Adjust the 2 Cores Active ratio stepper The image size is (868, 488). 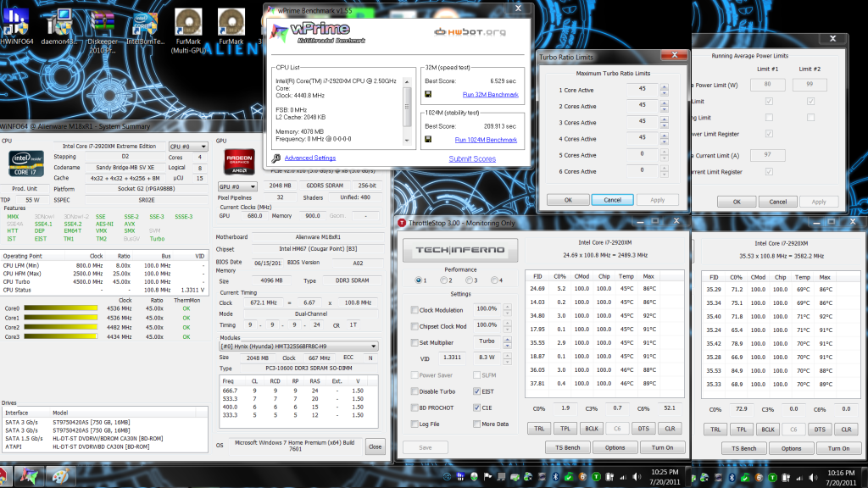coord(665,106)
